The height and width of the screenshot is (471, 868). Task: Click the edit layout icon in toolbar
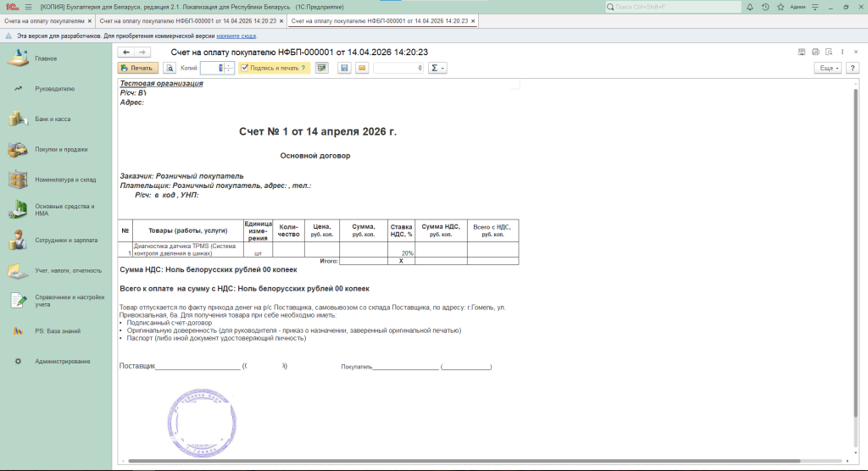[x=322, y=68]
